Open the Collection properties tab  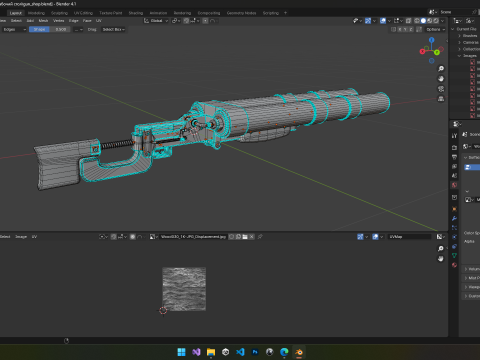coord(454,197)
